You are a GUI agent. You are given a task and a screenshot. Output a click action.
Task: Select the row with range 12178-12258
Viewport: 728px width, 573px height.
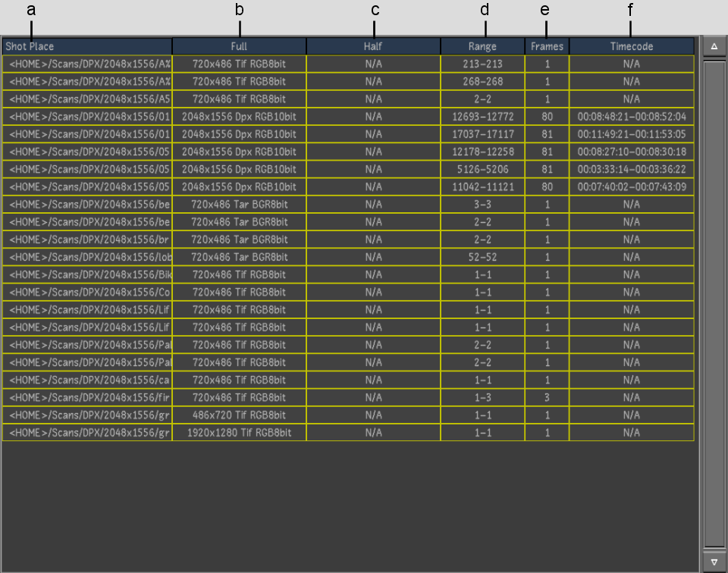348,152
